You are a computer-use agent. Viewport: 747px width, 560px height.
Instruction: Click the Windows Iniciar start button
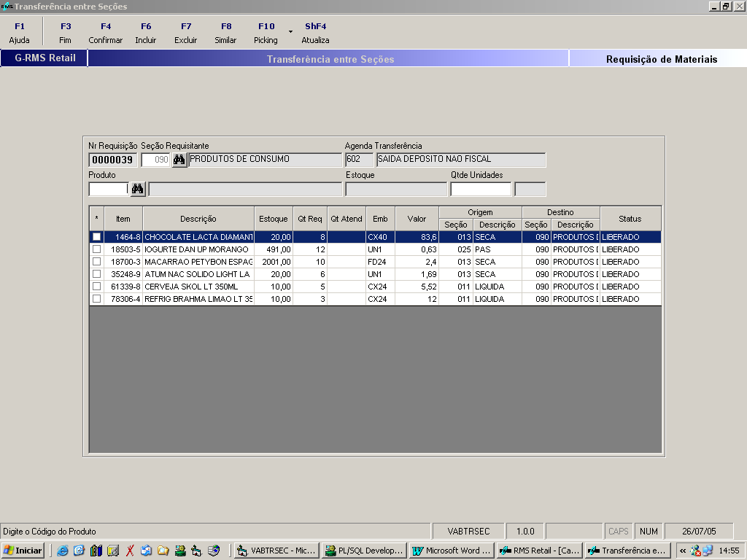click(x=23, y=551)
